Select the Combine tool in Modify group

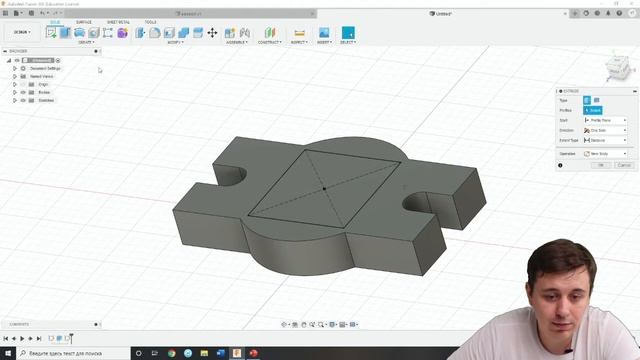point(184,33)
